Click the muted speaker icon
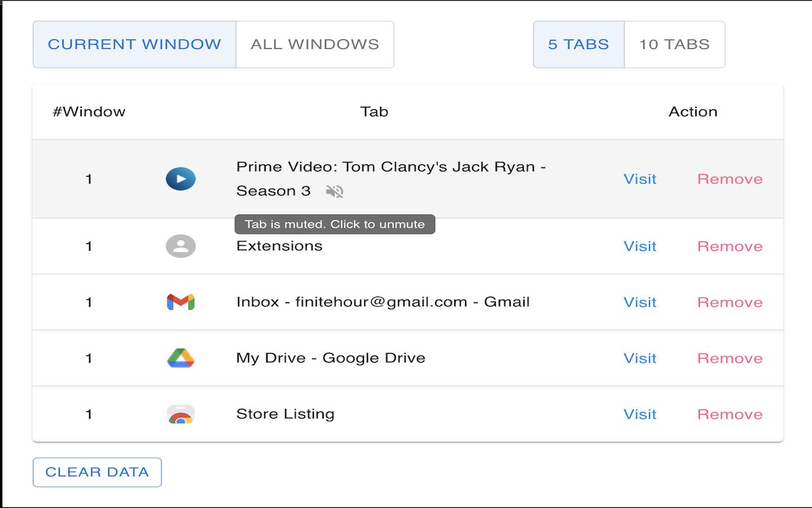Image resolution: width=812 pixels, height=508 pixels. (334, 191)
